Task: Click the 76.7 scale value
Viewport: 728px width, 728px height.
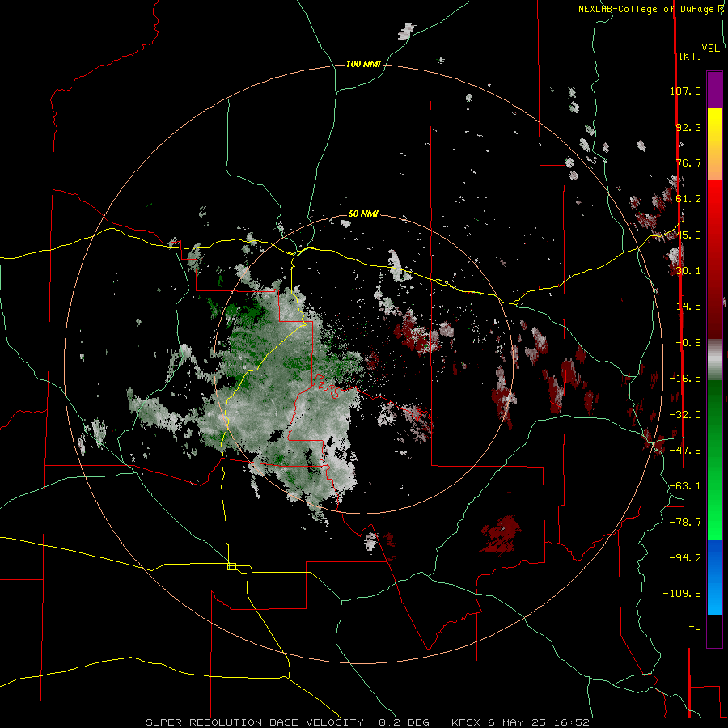Action: (x=688, y=163)
